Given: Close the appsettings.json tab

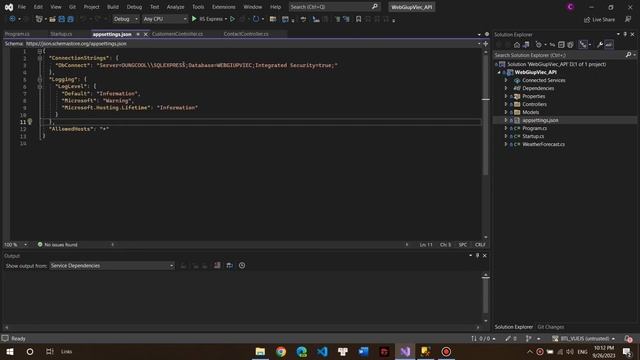Looking at the screenshot, I should click(x=146, y=34).
